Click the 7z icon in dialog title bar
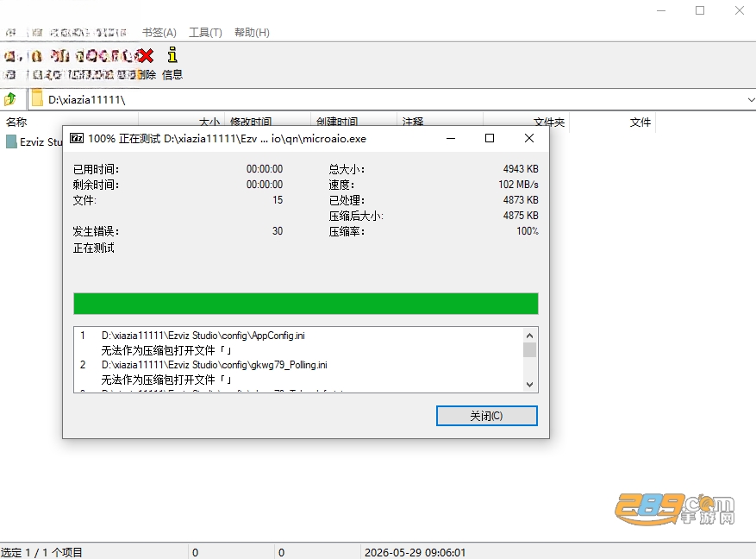Image resolution: width=756 pixels, height=559 pixels. 77,138
